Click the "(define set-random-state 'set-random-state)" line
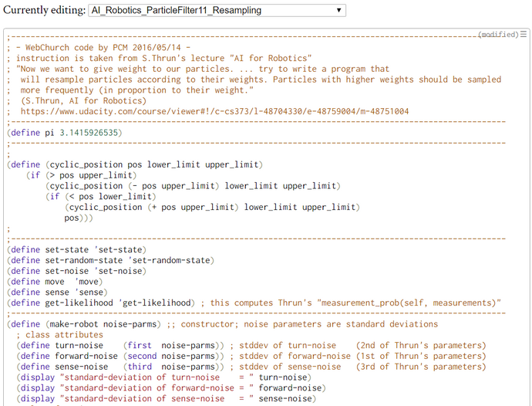 [x=110, y=260]
